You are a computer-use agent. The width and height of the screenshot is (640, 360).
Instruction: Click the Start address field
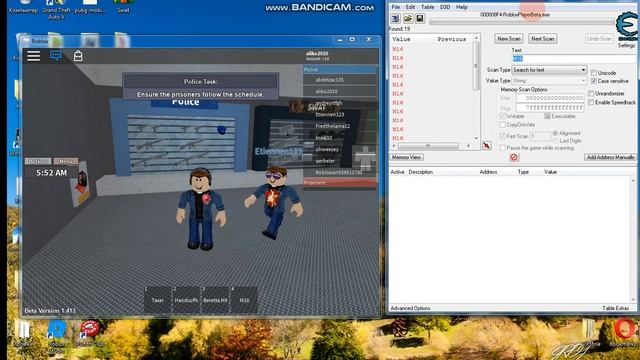550,98
